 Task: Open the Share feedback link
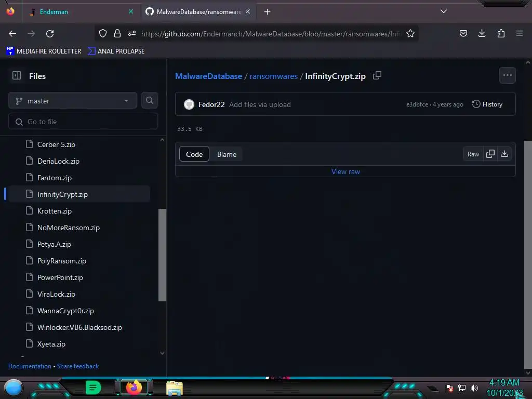point(78,366)
